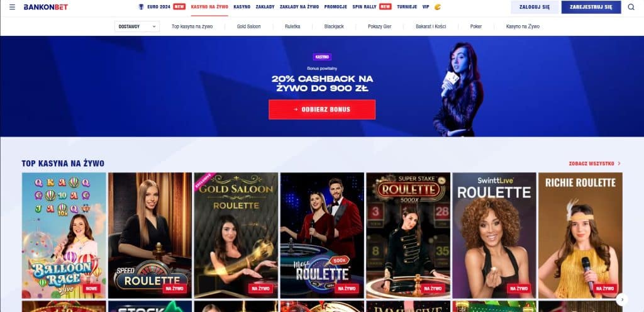The image size is (644, 312).
Task: Click the Zarejestruj się button
Action: pyautogui.click(x=591, y=7)
